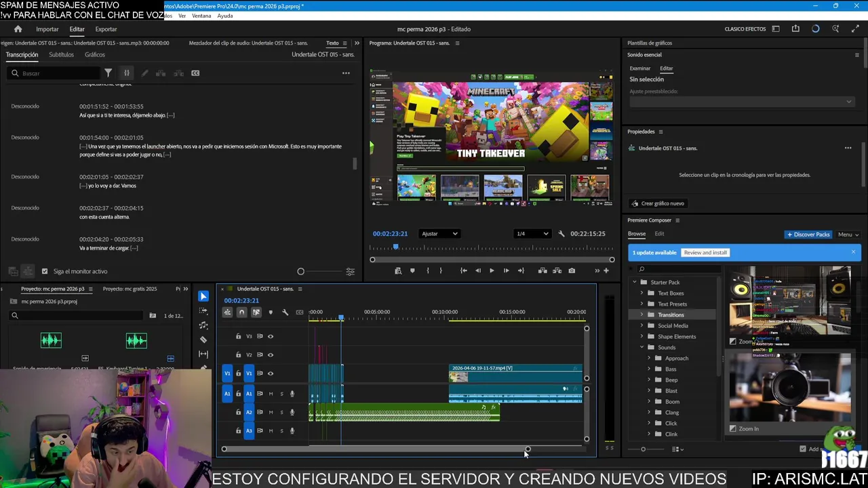Image resolution: width=868 pixels, height=488 pixels.
Task: Toggle full screen video with expand arrows icon
Action: 855,29
